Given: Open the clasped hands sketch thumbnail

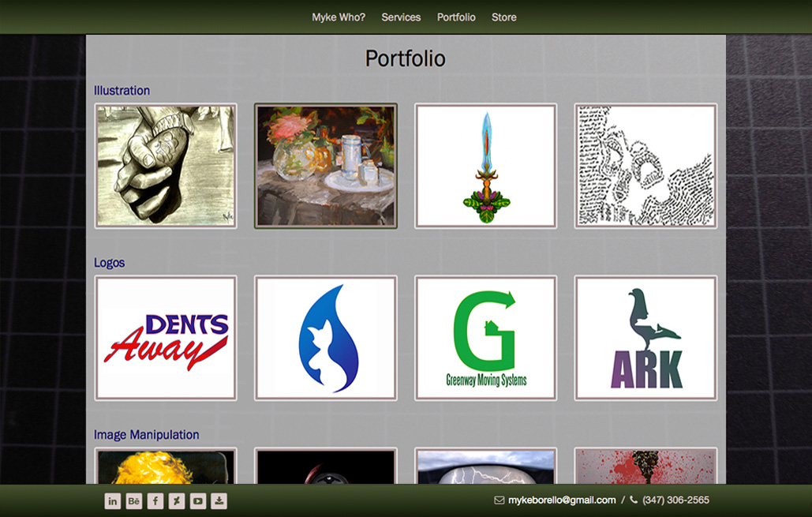Looking at the screenshot, I should (x=166, y=166).
